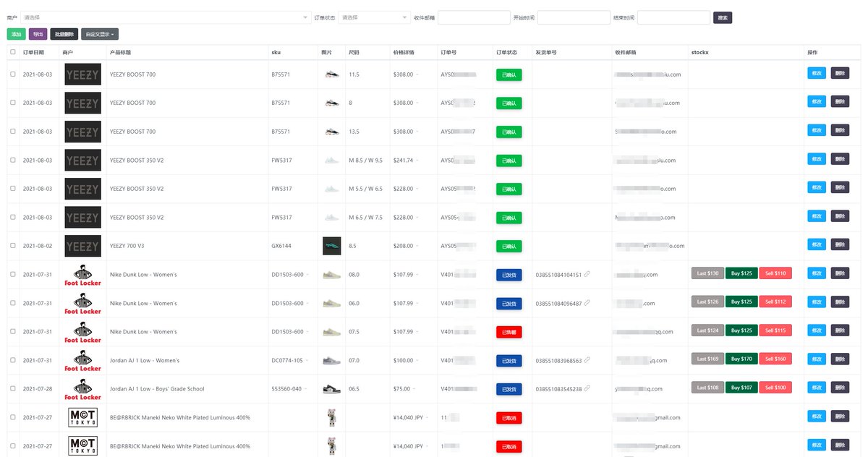Image resolution: width=868 pixels, height=457 pixels.
Task: Click 修改 for the YEEZY 700 V3 order
Action: (816, 245)
